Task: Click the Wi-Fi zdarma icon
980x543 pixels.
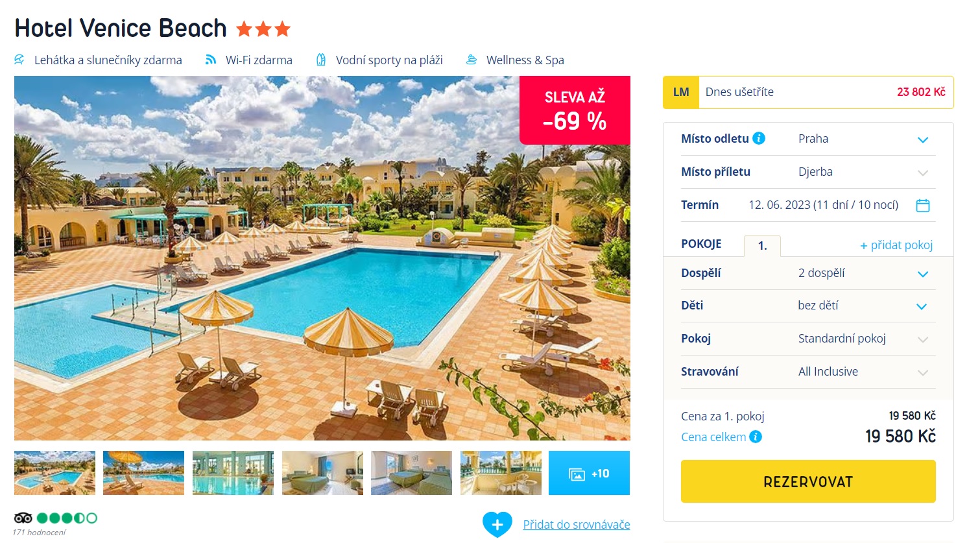Action: click(211, 60)
